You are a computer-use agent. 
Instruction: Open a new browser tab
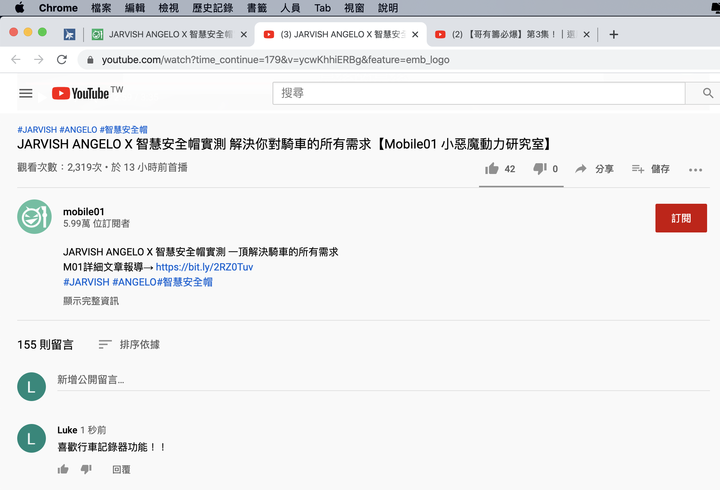pos(613,34)
